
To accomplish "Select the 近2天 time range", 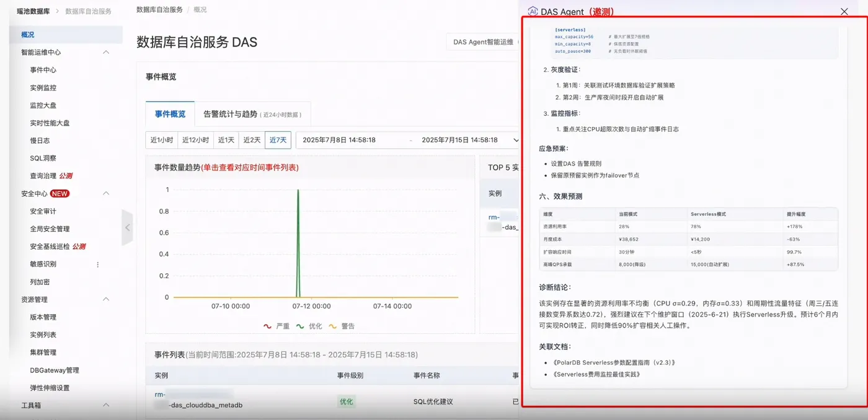I will pyautogui.click(x=252, y=140).
